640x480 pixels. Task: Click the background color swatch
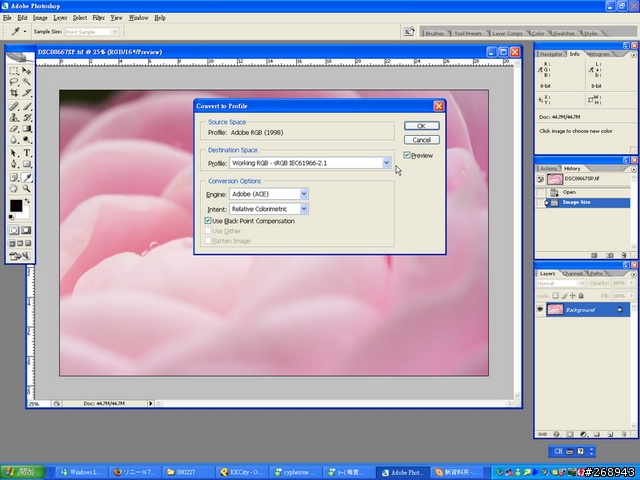click(x=24, y=214)
